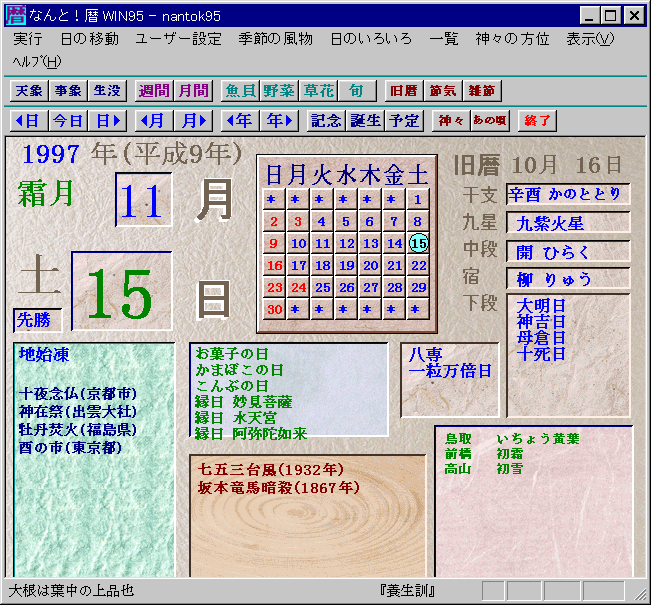The height and width of the screenshot is (605, 651).
Task: Click the 天象 toolbar button
Action: 29,91
